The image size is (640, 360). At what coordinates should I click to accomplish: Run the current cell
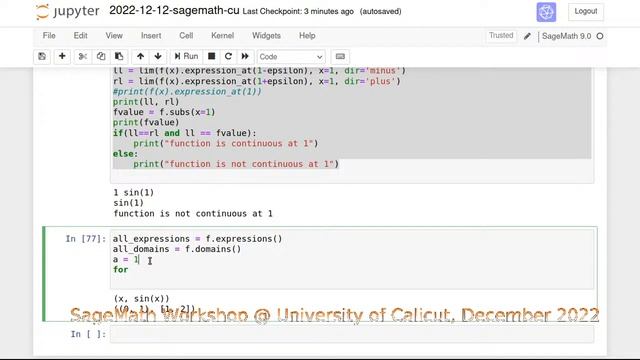pyautogui.click(x=186, y=56)
